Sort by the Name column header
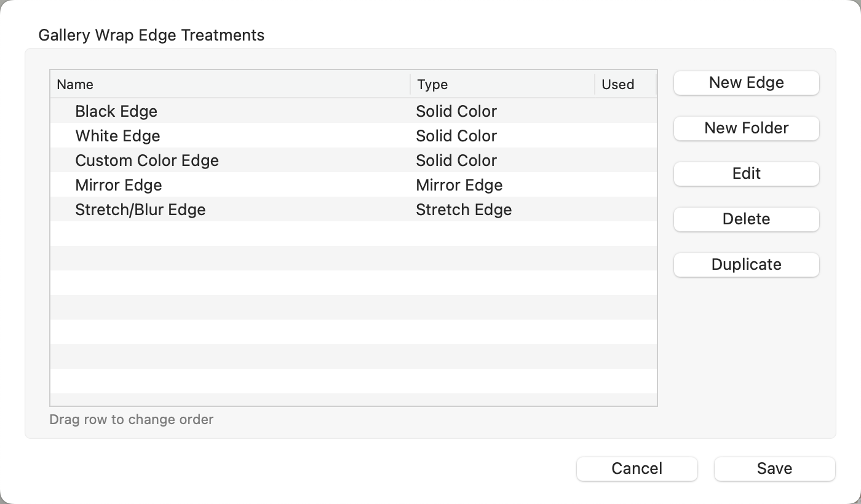861x504 pixels. click(75, 85)
